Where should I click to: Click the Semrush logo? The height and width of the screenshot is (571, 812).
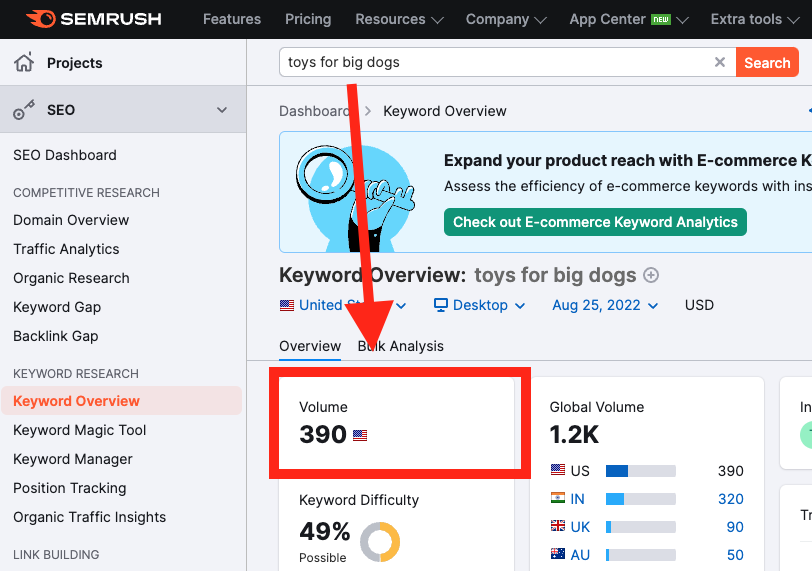pos(94,19)
